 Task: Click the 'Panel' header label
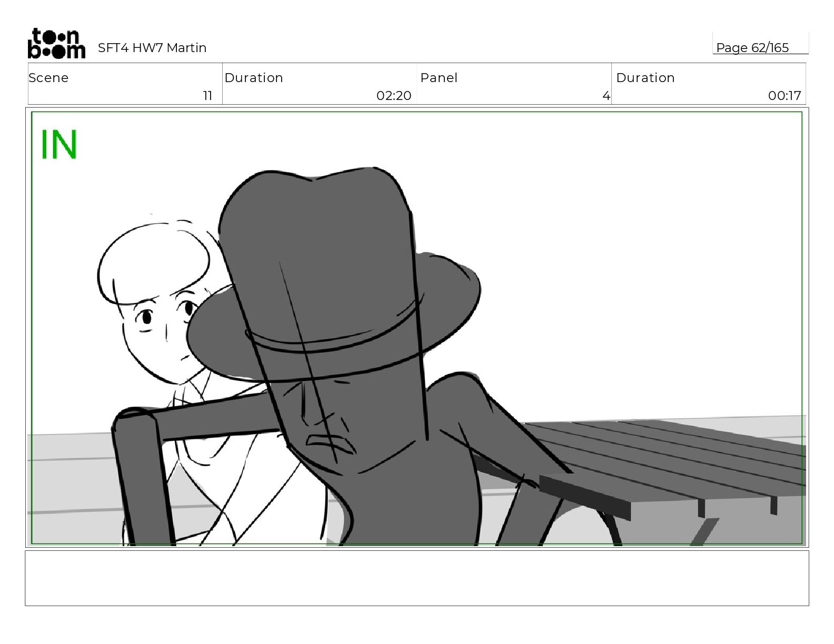pos(439,78)
